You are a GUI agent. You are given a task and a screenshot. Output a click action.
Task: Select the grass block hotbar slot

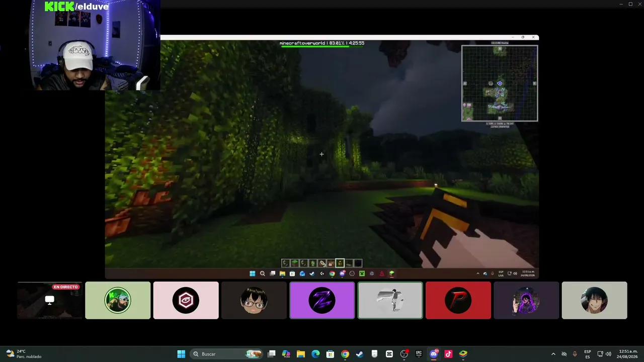pos(294,263)
